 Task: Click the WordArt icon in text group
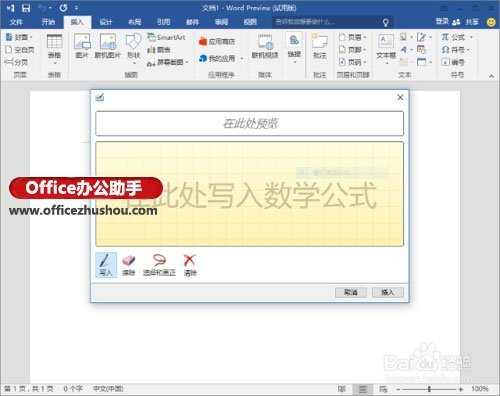pyautogui.click(x=404, y=50)
